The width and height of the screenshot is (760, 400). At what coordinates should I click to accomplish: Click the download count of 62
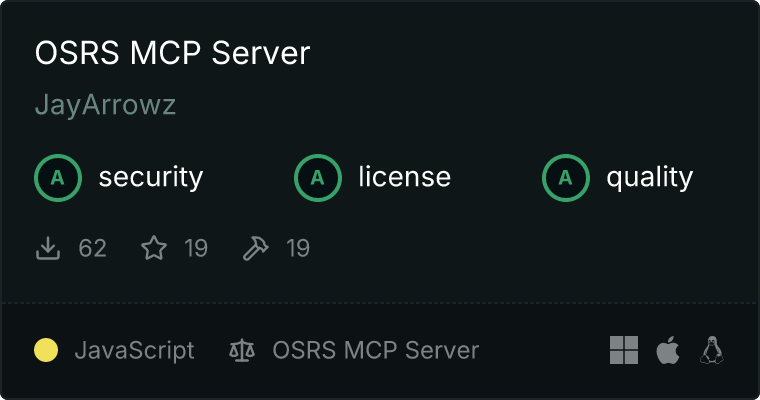(x=92, y=248)
